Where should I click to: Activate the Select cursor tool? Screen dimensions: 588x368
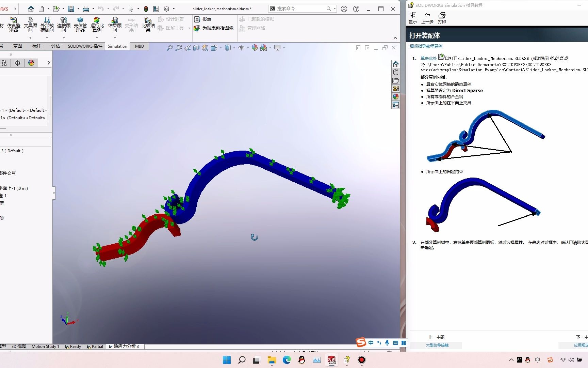point(131,9)
